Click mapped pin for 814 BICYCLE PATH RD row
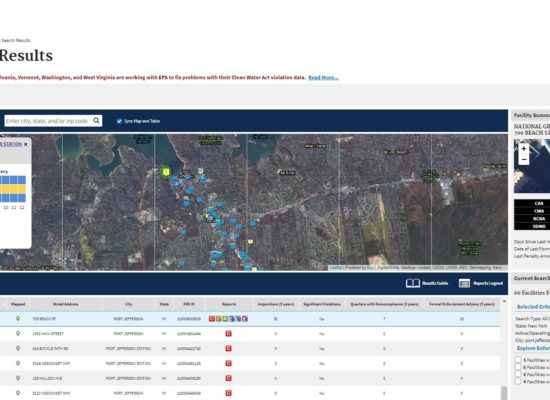The height and width of the screenshot is (400, 550). [18, 348]
